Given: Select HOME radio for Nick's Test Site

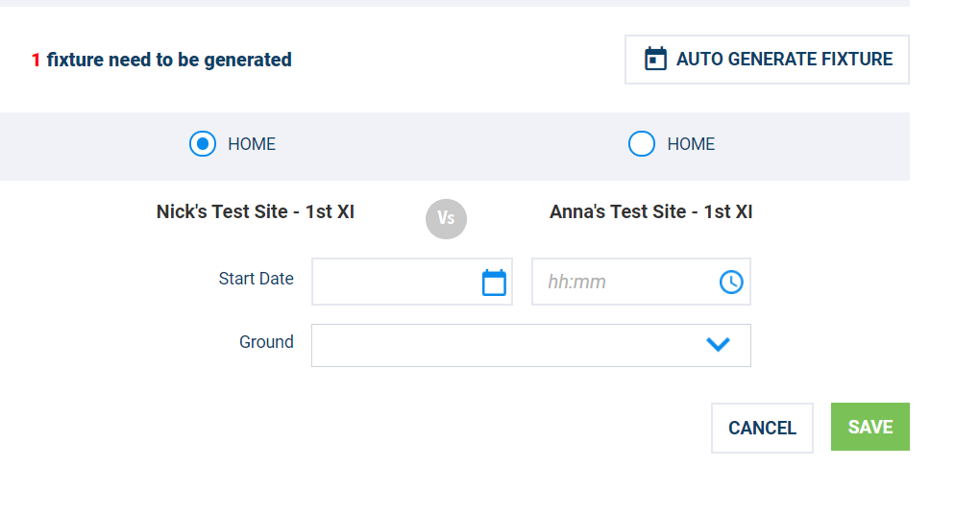Looking at the screenshot, I should click(203, 144).
